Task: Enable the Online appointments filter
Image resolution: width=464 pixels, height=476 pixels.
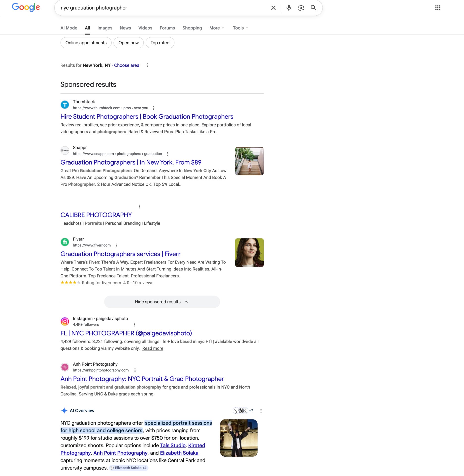Action: click(x=86, y=43)
